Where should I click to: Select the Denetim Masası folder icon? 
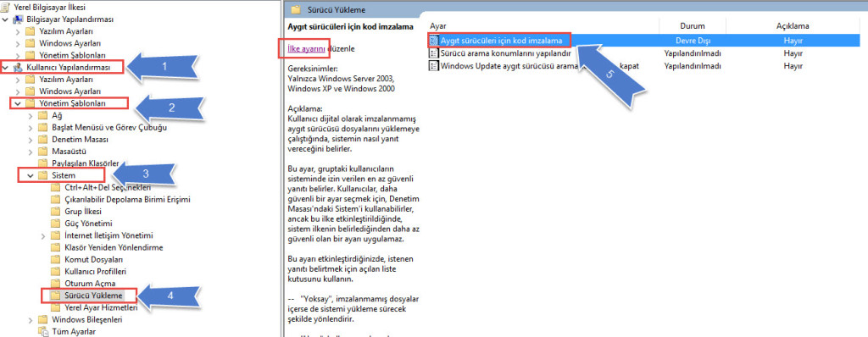click(42, 139)
